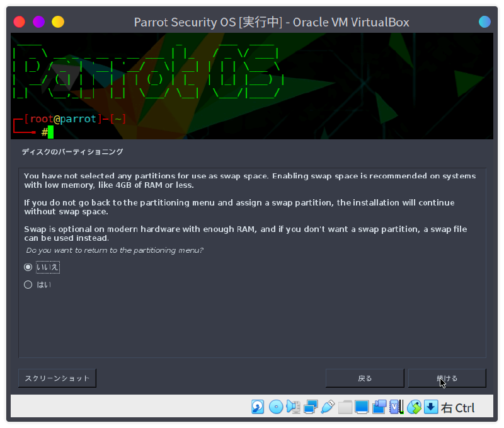504x428 pixels.
Task: Click the 右 Ctrl host key label
Action: click(458, 408)
